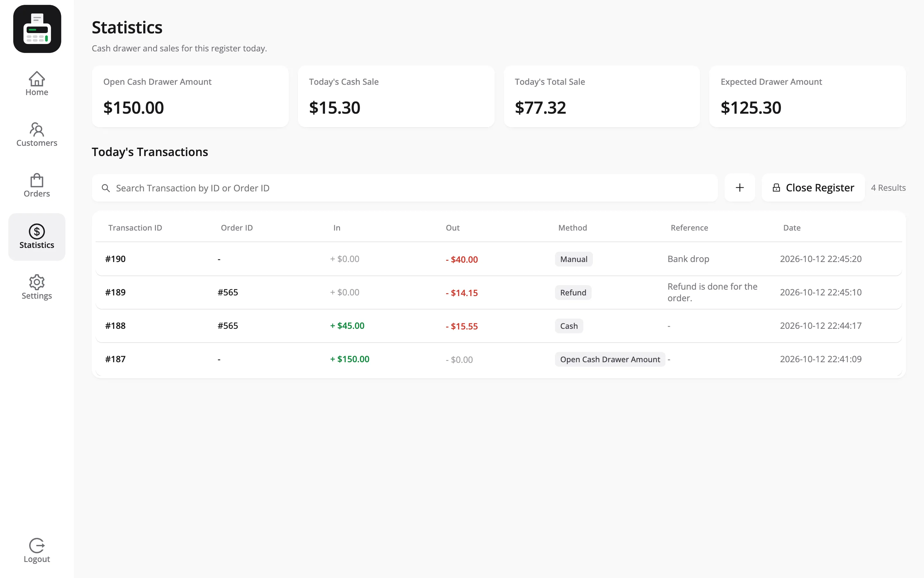Click the Cash method badge
924x578 pixels.
(x=569, y=326)
